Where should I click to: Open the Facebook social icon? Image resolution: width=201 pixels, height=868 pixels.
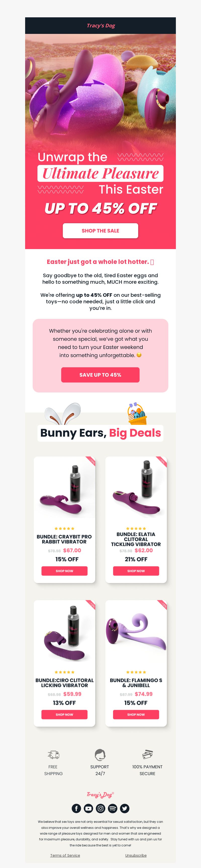(x=76, y=808)
